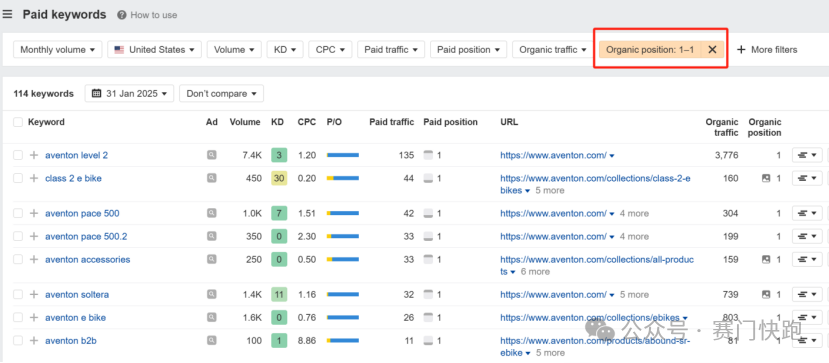Open the 31 Jan 2025 date picker
The height and width of the screenshot is (363, 829).
click(x=130, y=94)
